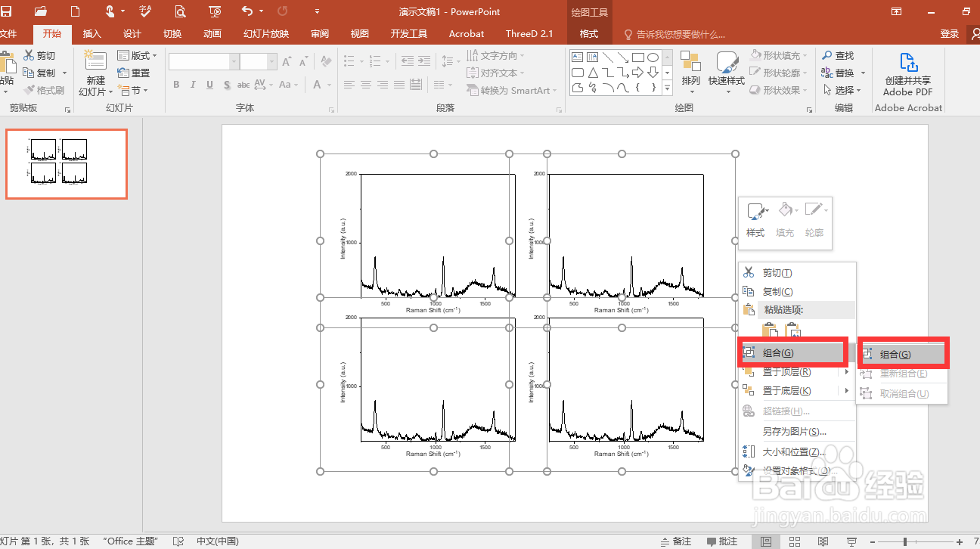This screenshot has width=980, height=549.
Task: Switch to reading view icon
Action: (823, 541)
